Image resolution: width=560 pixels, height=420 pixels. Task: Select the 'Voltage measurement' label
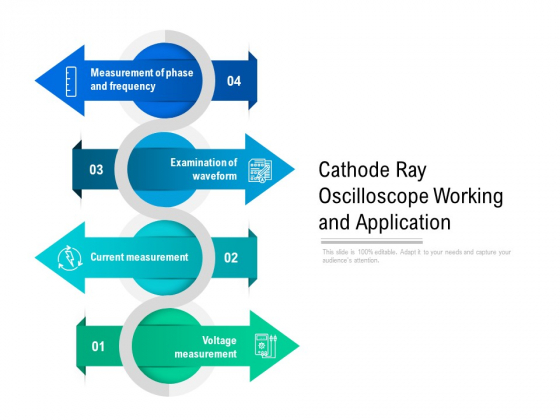coord(205,347)
